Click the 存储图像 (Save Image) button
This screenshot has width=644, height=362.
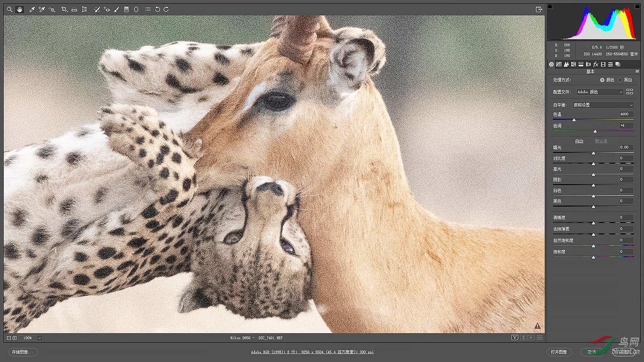[23, 352]
